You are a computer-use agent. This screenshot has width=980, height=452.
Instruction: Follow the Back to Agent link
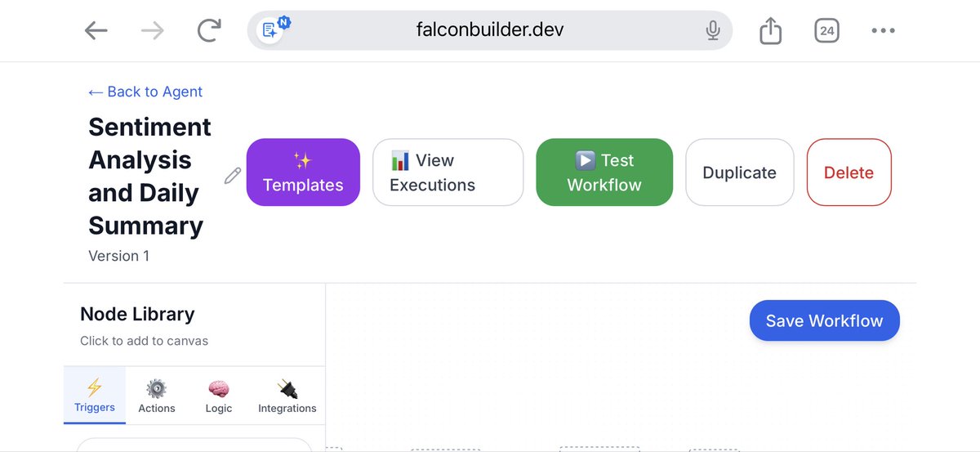(x=145, y=92)
